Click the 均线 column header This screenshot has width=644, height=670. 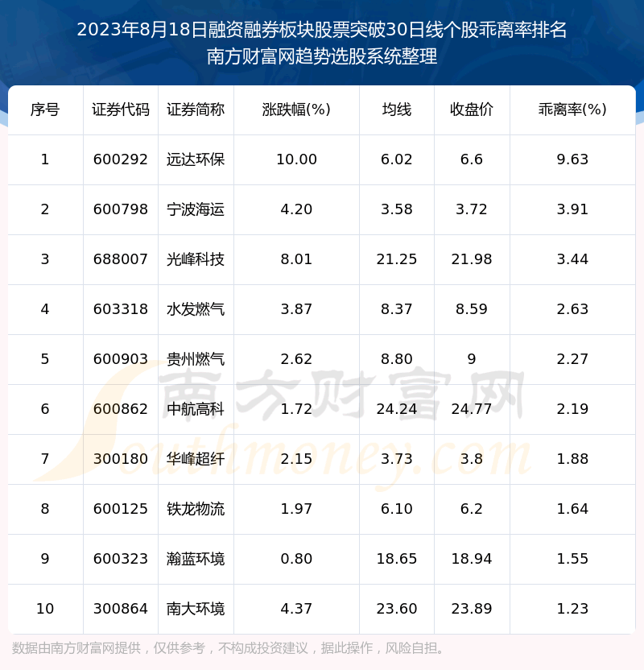(x=397, y=110)
